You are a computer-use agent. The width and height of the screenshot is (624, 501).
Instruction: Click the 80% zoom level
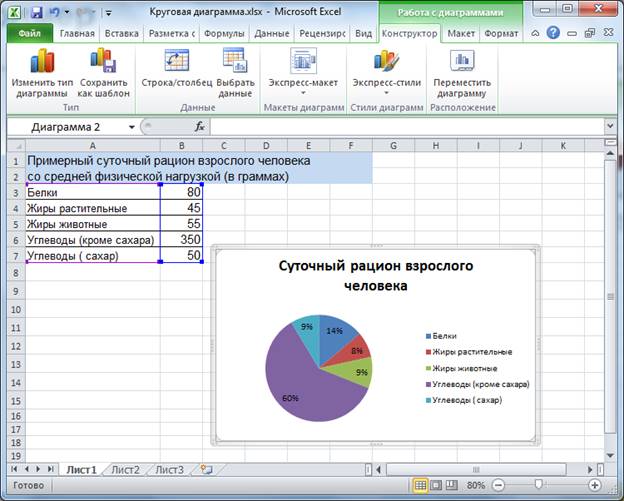476,485
